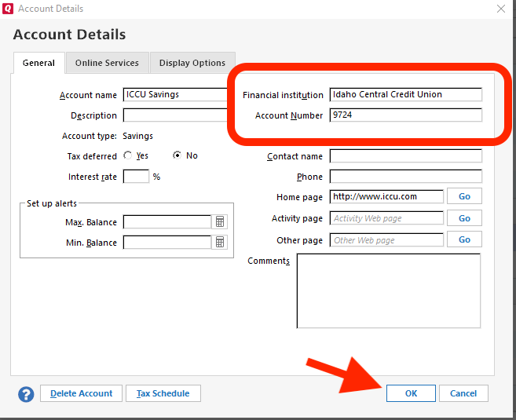
Task: Switch to the General tab
Action: click(38, 63)
